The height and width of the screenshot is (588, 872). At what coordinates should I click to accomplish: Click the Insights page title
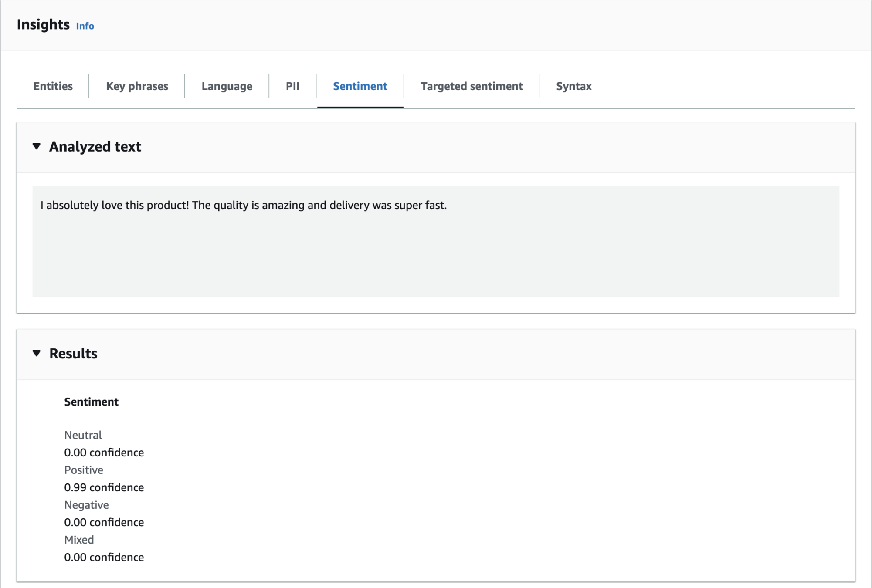(x=43, y=25)
